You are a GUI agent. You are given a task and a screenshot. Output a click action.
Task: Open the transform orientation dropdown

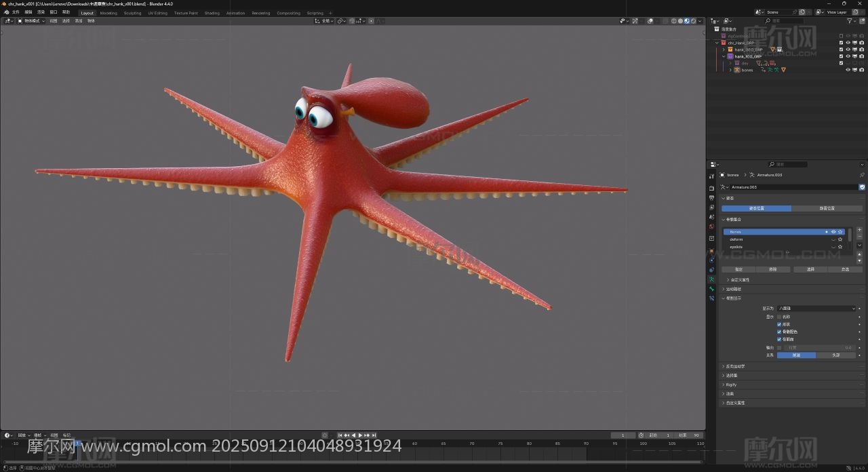pos(325,21)
